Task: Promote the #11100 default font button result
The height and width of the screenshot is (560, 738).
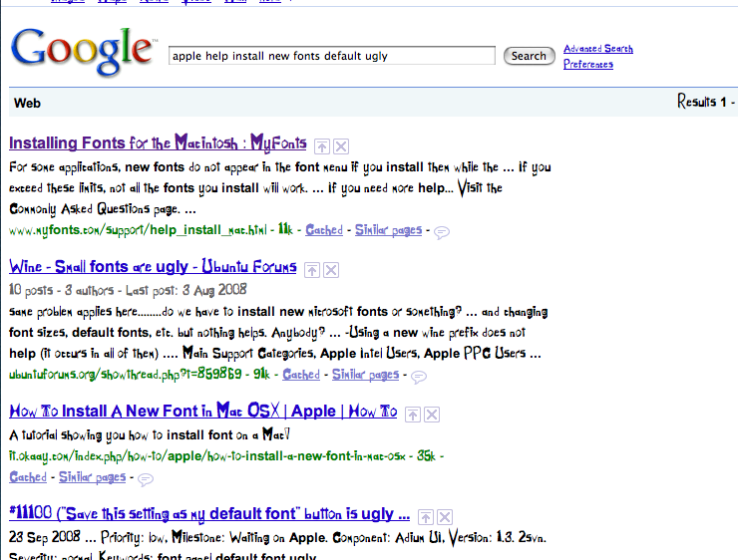Action: pos(426,517)
